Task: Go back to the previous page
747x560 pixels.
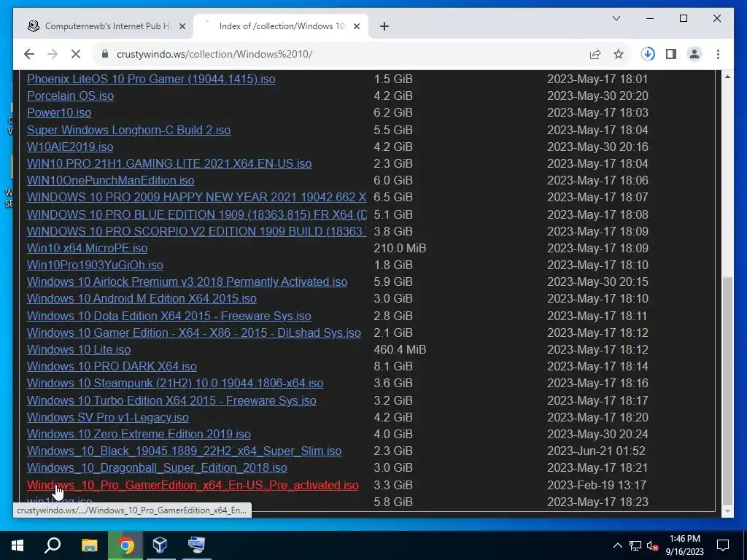Action: click(29, 54)
